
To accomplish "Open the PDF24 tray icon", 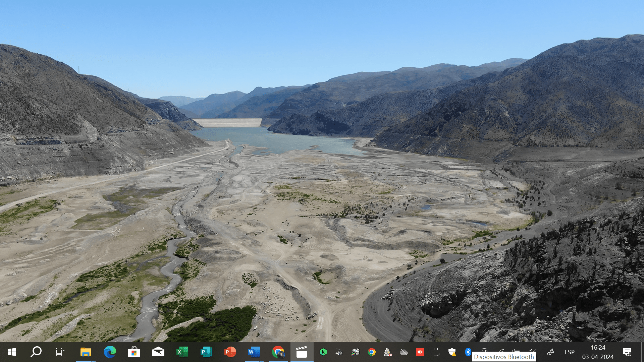I will [387, 352].
